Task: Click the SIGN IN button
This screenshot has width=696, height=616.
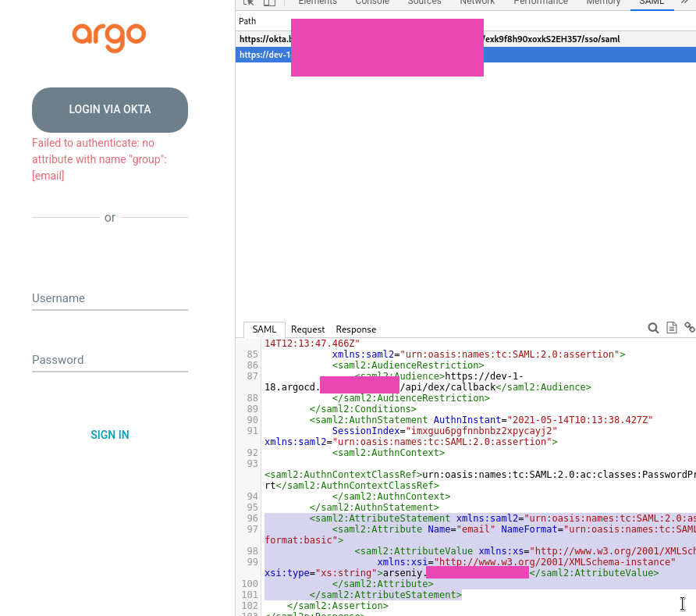Action: 110,435
